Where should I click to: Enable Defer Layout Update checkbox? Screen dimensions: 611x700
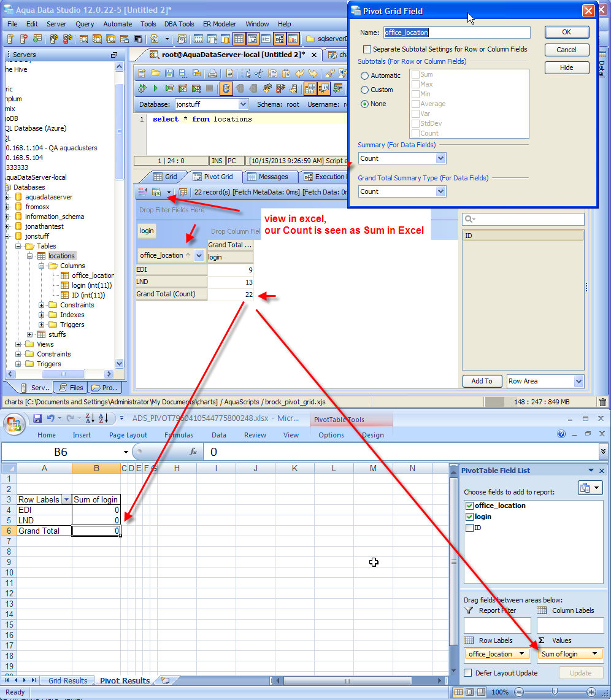tap(468, 673)
